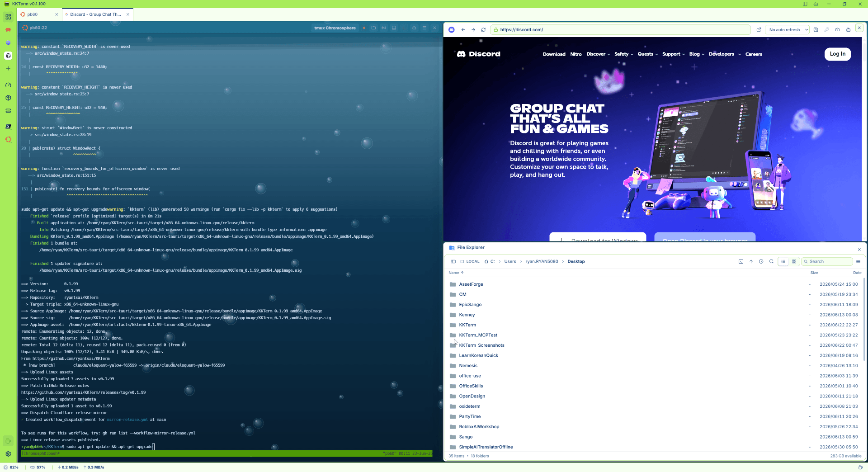The height and width of the screenshot is (472, 868).
Task: Click the Log In button
Action: tap(837, 54)
